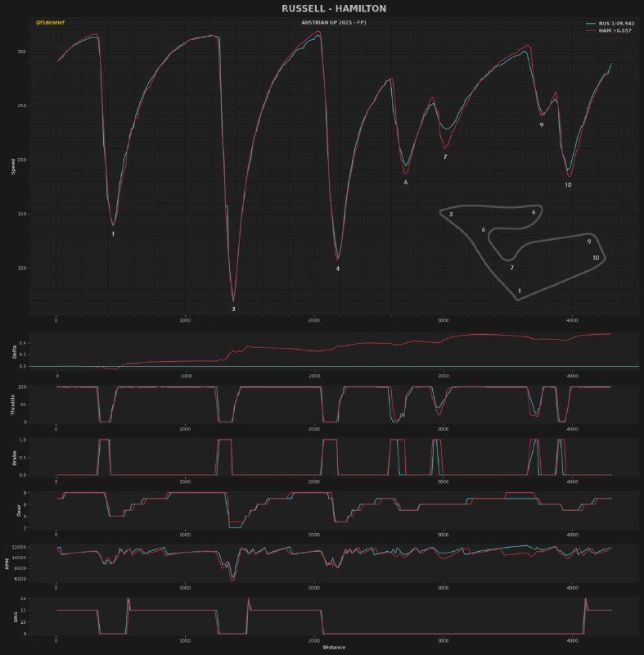Click the '0.2' tick on the Delta axis
644x655 pixels.
[23, 355]
